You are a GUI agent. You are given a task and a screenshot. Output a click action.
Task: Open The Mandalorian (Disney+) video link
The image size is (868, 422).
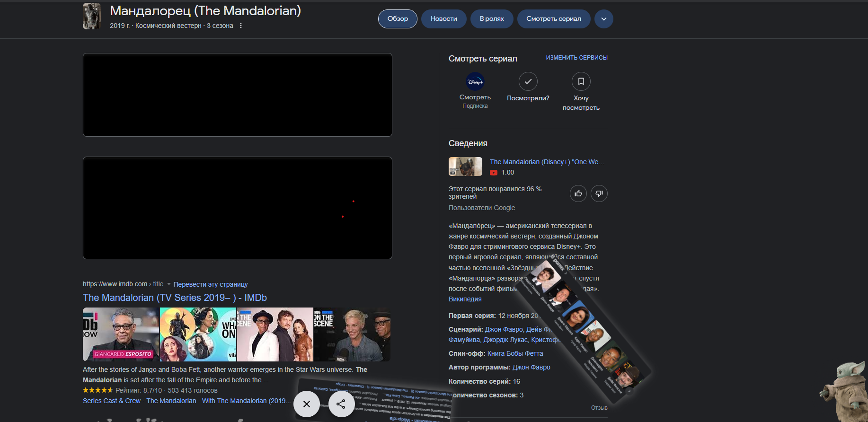[x=547, y=162]
